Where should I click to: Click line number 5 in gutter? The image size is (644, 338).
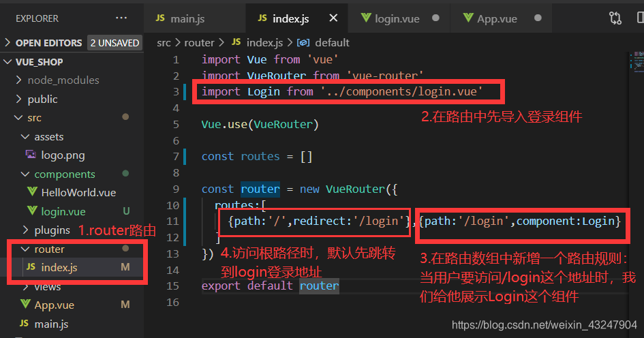click(176, 124)
